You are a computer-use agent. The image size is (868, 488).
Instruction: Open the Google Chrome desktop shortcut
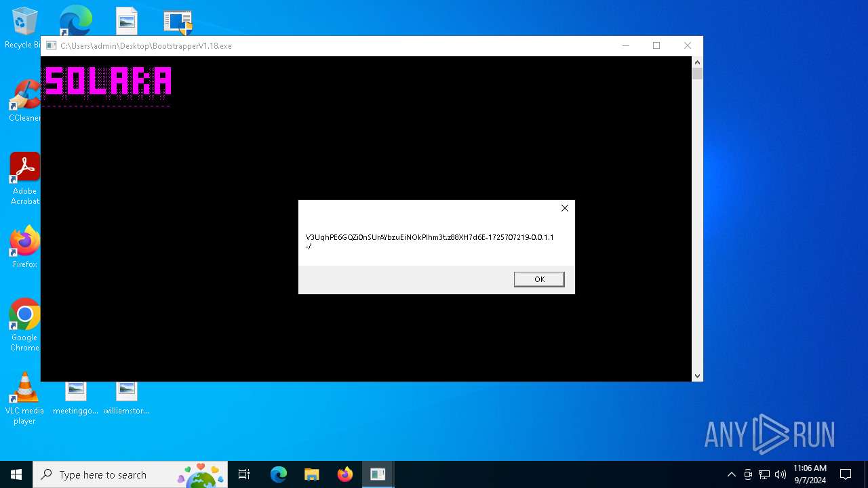click(x=24, y=325)
